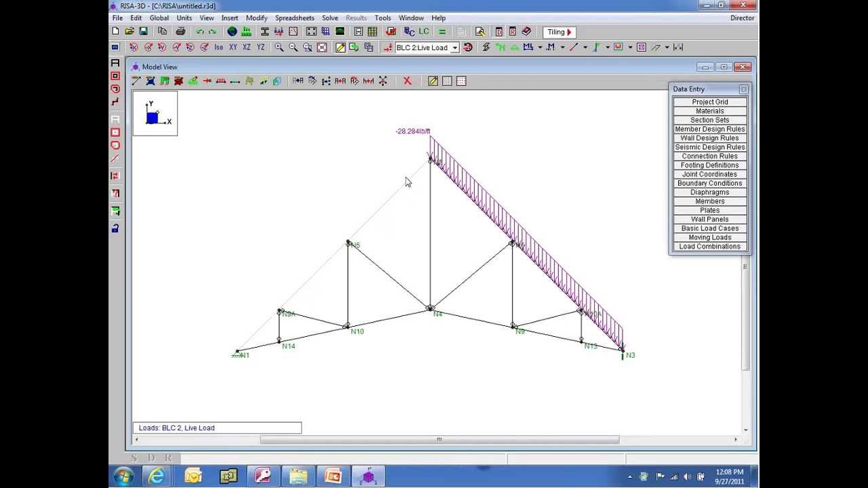Click the red circle icon in left sidebar
This screenshot has height=488, width=868.
[115, 89]
